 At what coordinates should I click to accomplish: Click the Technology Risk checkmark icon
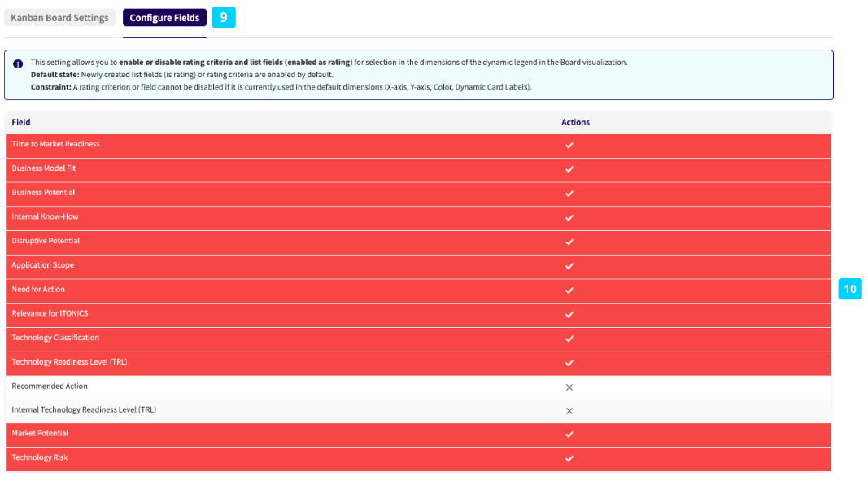point(569,459)
